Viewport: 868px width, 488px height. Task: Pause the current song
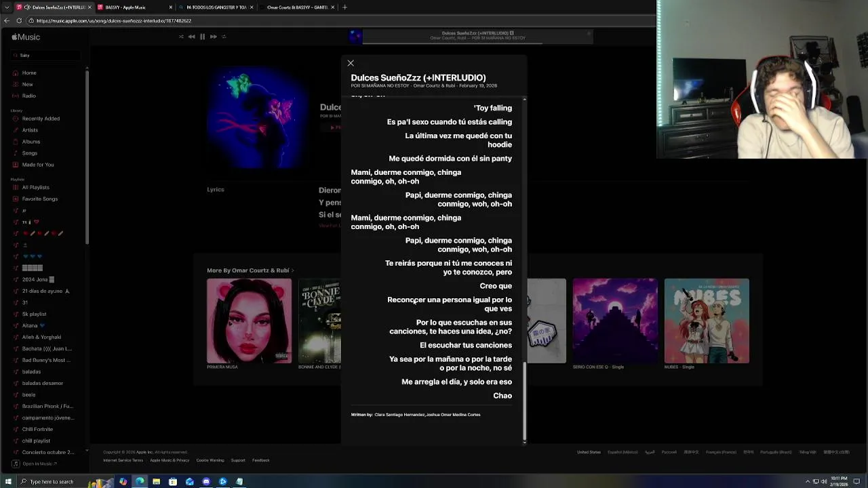tap(202, 37)
